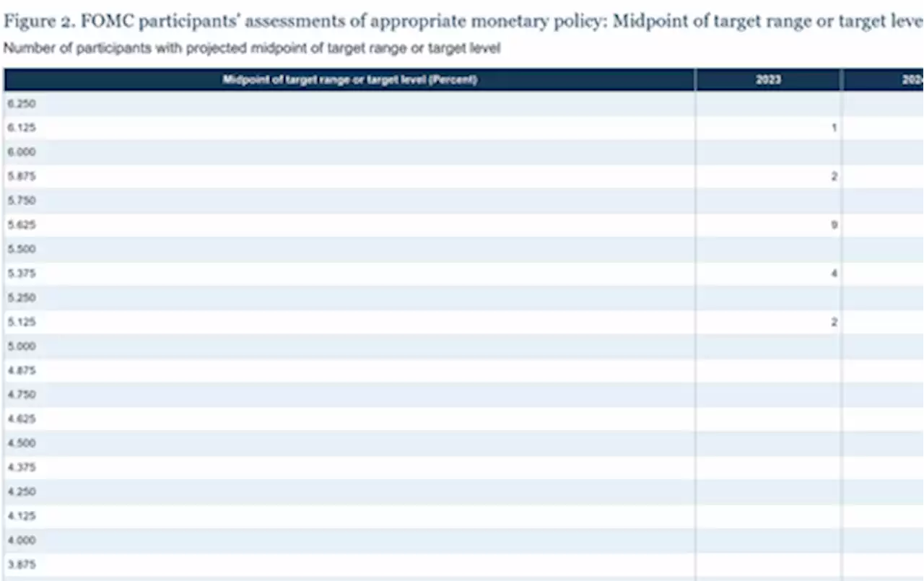Select the 6.125 row label
924x581 pixels.
pos(22,128)
